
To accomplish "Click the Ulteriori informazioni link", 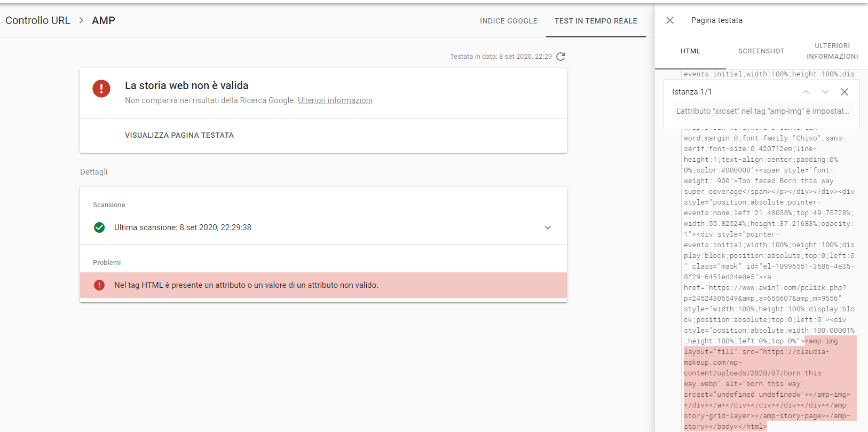I will tap(335, 100).
